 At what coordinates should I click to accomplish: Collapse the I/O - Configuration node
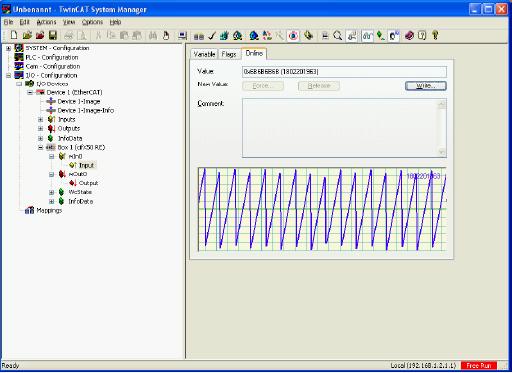(8, 76)
